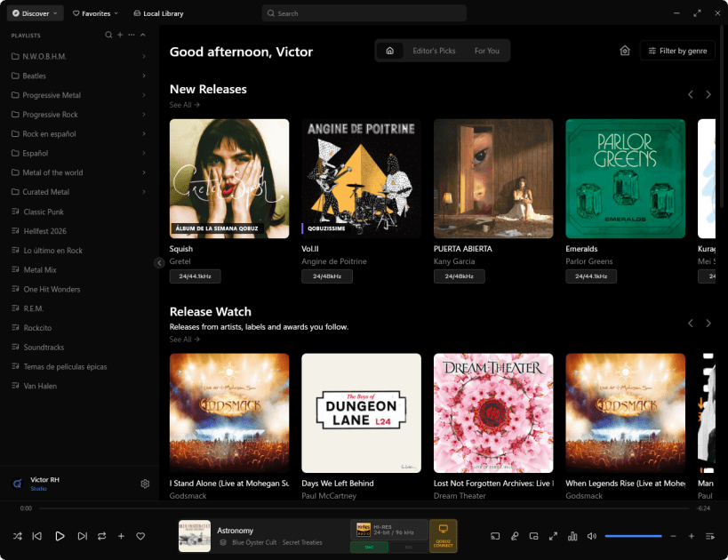Open the equalizer bars icon
Viewport: 728px width, 560px height.
572,536
